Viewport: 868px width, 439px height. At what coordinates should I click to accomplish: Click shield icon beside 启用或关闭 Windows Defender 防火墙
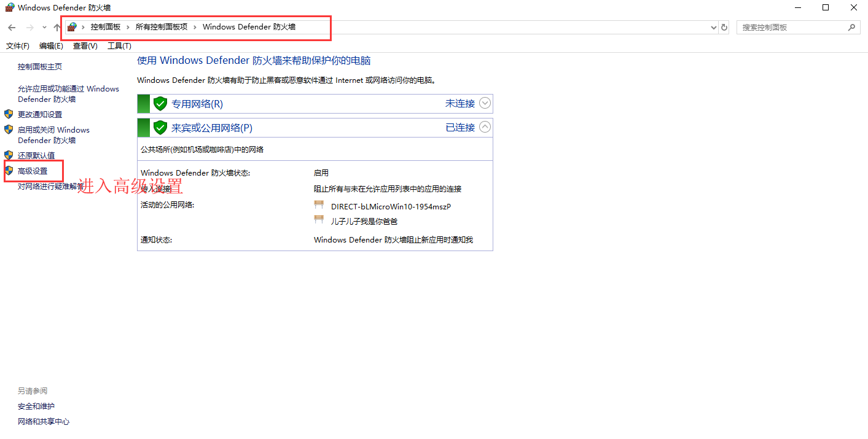pyautogui.click(x=9, y=130)
